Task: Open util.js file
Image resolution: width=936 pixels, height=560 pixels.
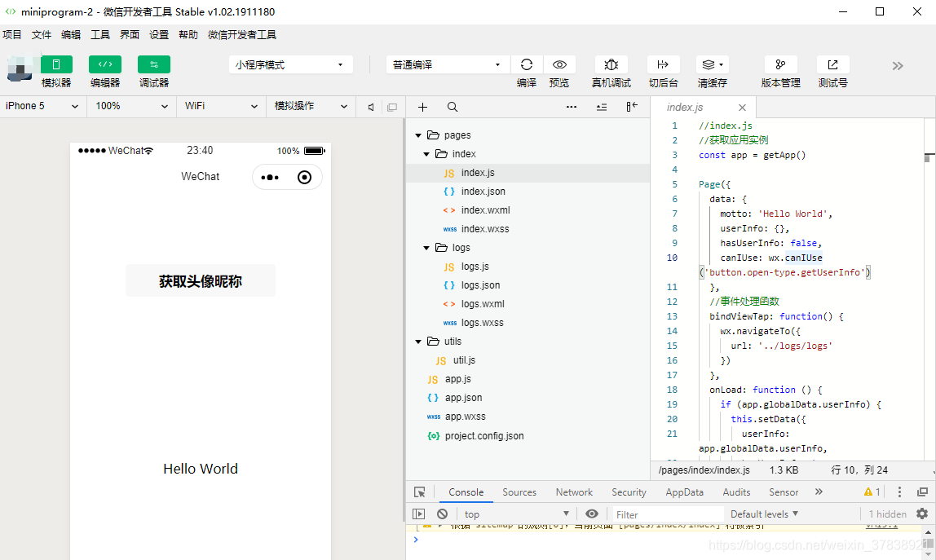Action: [x=528, y=360]
